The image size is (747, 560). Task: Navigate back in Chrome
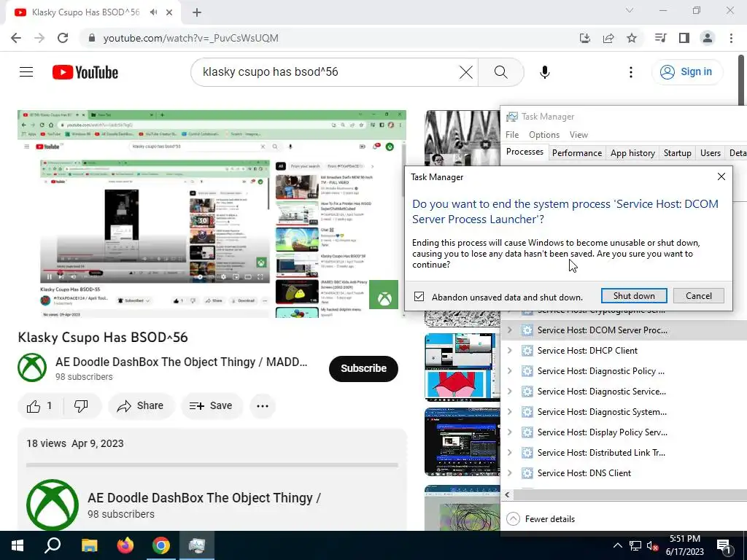tap(16, 38)
